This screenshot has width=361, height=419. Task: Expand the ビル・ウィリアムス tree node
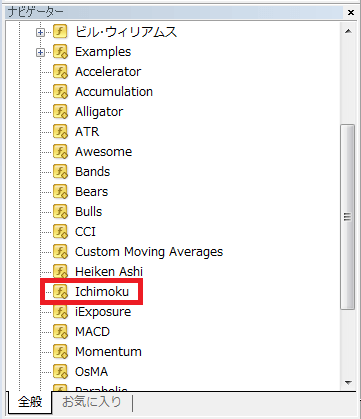40,32
